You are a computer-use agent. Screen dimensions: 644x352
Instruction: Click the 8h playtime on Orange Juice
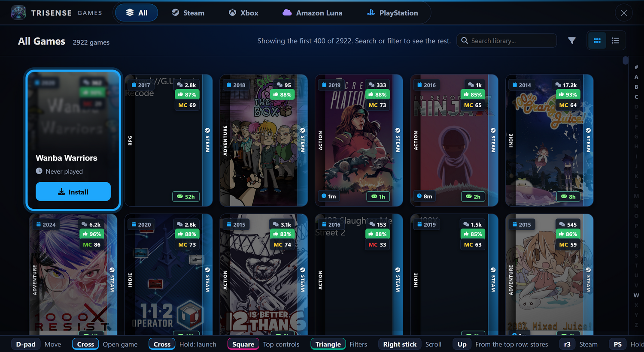coord(568,196)
